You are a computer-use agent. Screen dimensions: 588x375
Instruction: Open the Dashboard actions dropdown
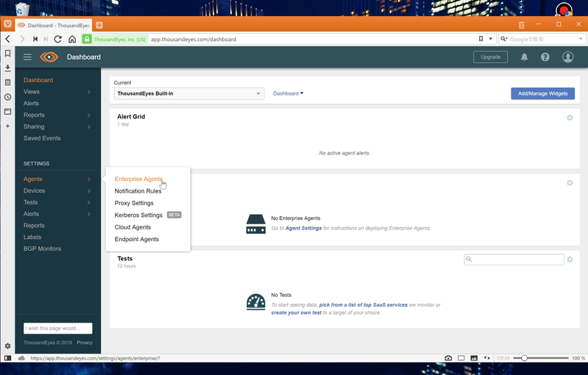288,93
